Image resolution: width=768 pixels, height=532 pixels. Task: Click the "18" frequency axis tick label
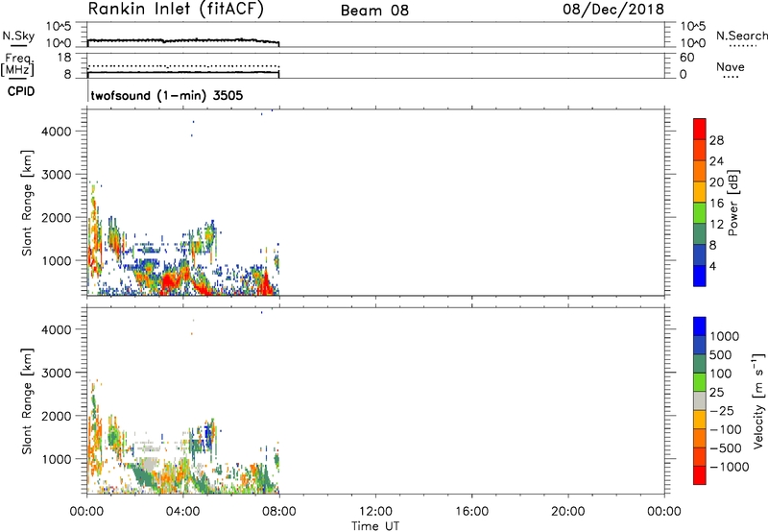coord(64,58)
